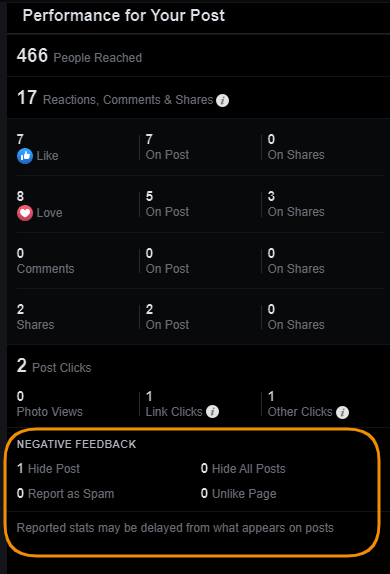Screen dimensions: 390x574
Task: Click the Photo Views stat
Action: tap(49, 404)
